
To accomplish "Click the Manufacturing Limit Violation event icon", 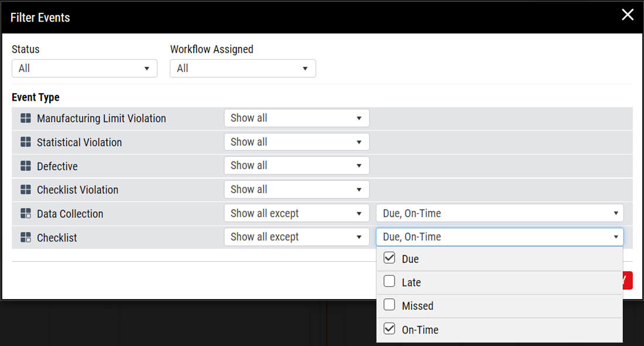I will [25, 118].
